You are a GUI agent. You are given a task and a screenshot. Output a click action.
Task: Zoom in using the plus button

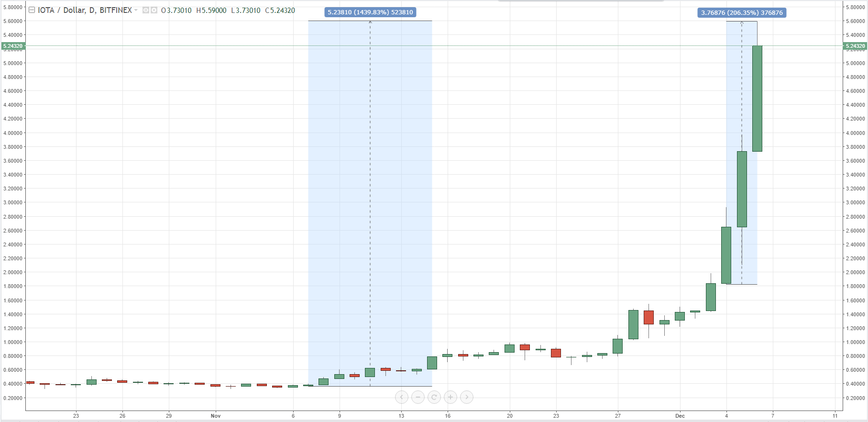[450, 397]
